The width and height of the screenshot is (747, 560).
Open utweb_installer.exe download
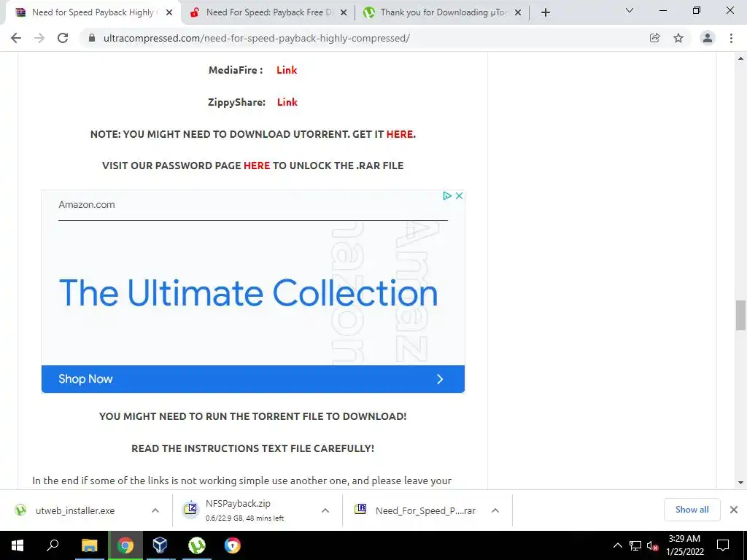[x=75, y=510]
